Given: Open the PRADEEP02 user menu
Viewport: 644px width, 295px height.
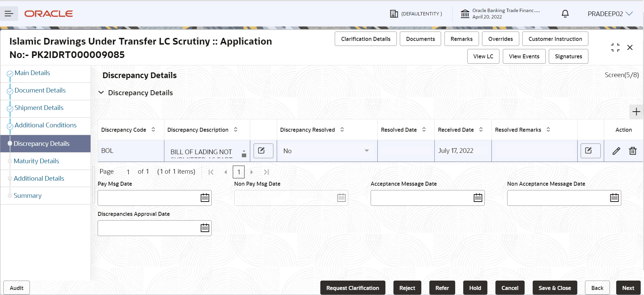Looking at the screenshot, I should coord(610,14).
